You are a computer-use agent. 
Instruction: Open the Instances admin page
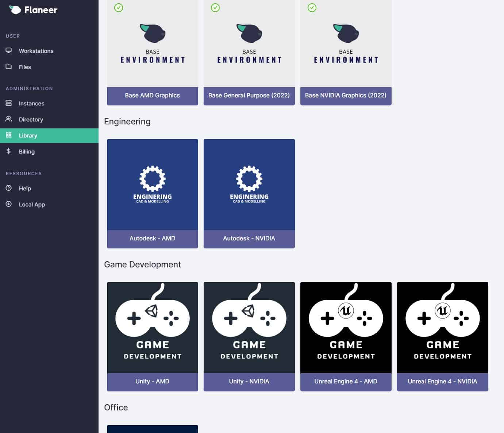(31, 104)
